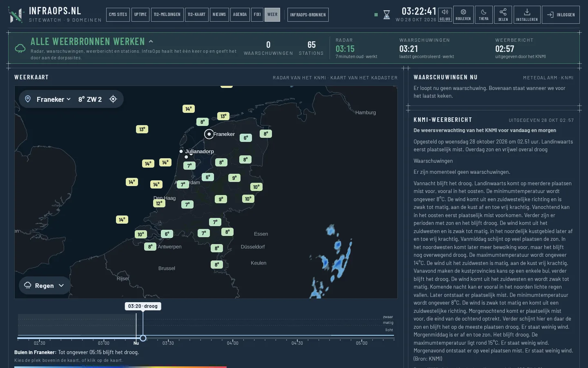Click the 'Nu' marker on the timeline
This screenshot has height=368, width=588.
coord(136,343)
